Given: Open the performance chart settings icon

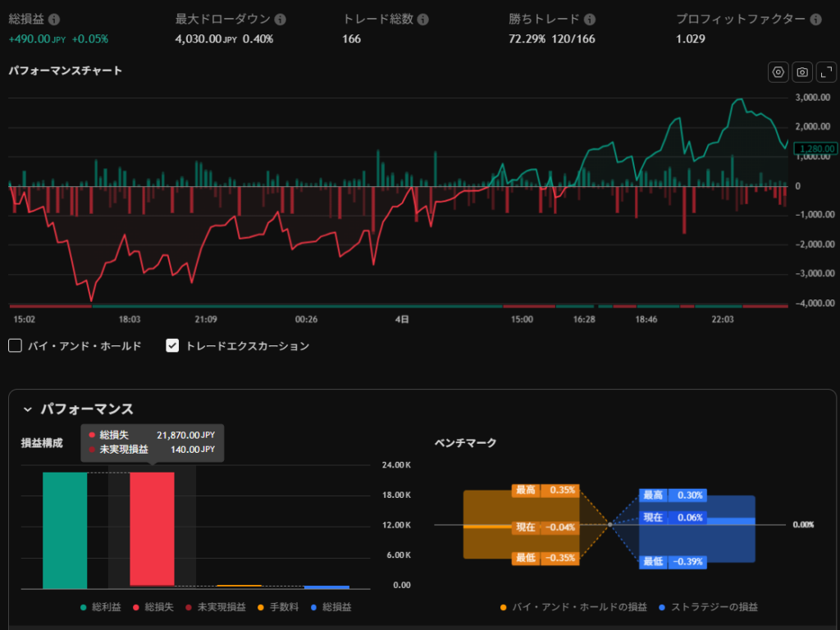Looking at the screenshot, I should [778, 72].
